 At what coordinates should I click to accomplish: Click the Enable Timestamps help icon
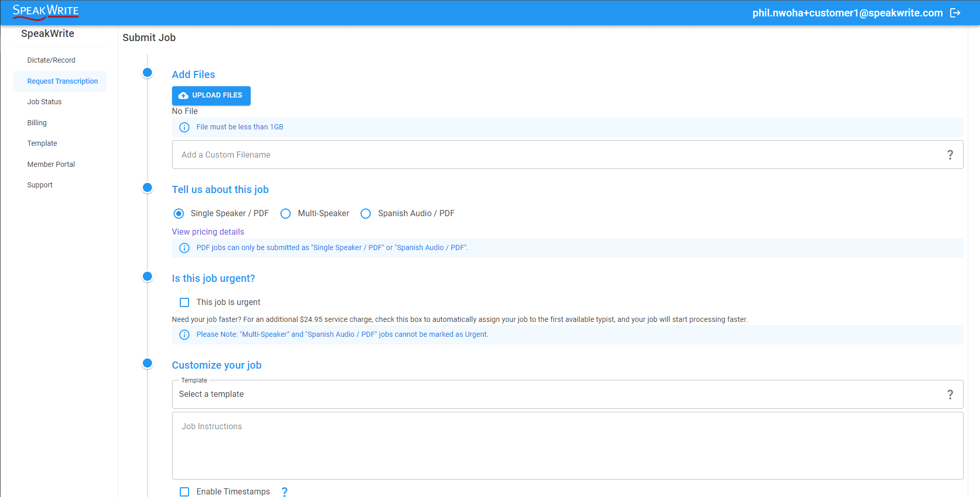pos(285,491)
